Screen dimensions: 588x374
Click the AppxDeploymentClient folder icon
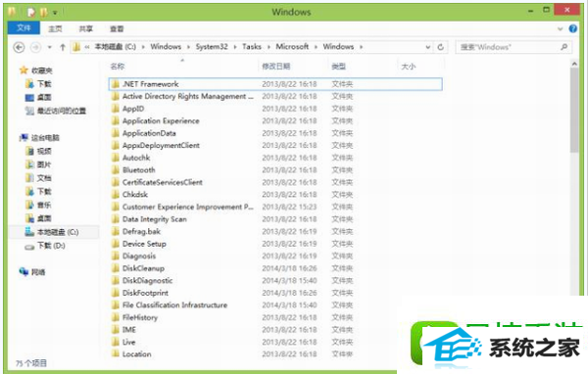pos(116,146)
